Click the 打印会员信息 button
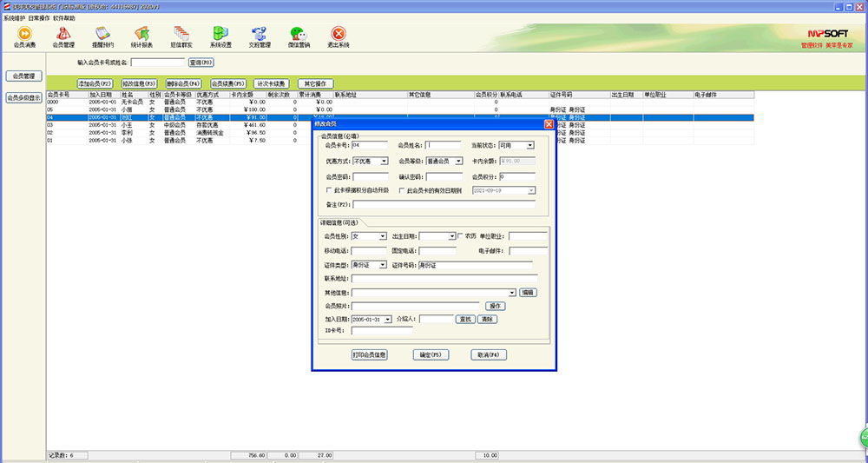 (369, 354)
